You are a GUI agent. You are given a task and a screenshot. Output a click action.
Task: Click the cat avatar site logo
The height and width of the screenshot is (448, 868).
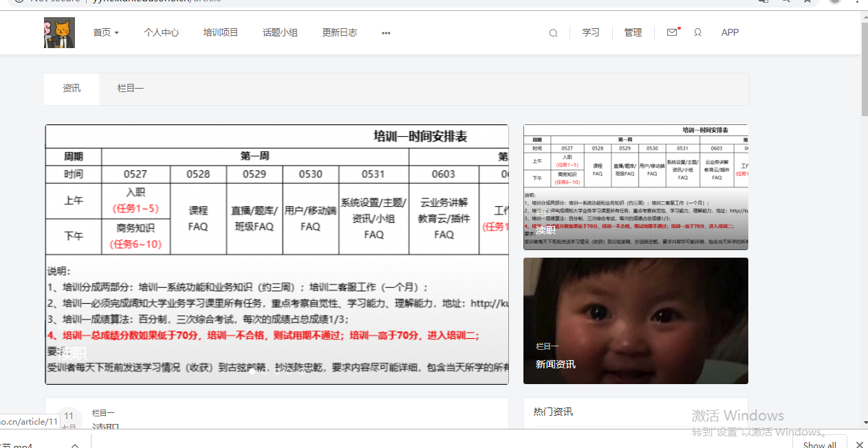pos(59,32)
